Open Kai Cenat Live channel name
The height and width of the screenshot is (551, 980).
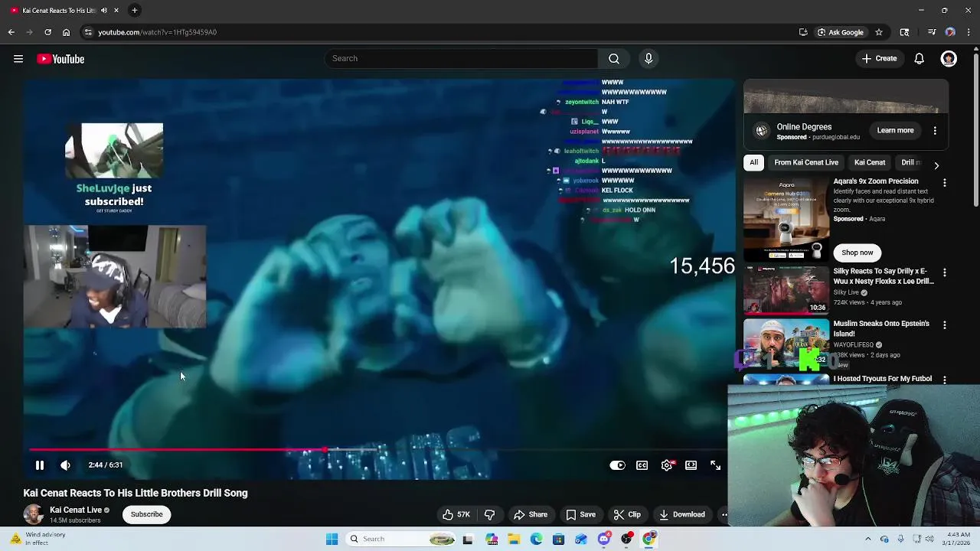pyautogui.click(x=76, y=510)
